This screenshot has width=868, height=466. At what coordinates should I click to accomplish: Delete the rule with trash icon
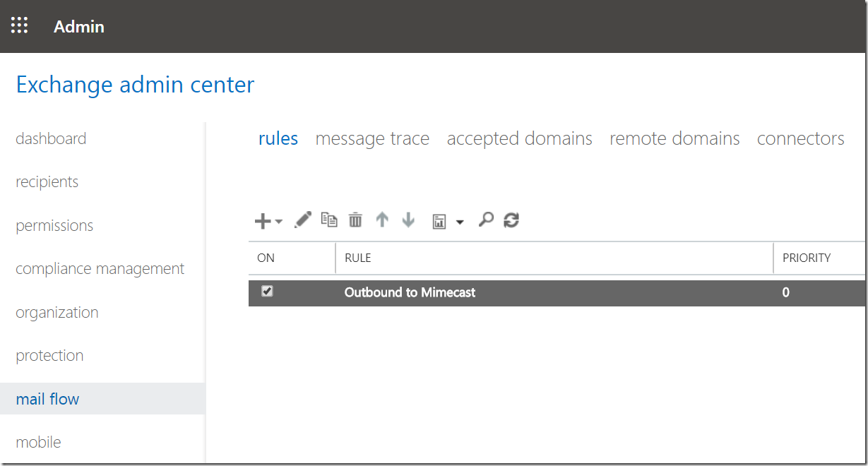[x=355, y=220]
